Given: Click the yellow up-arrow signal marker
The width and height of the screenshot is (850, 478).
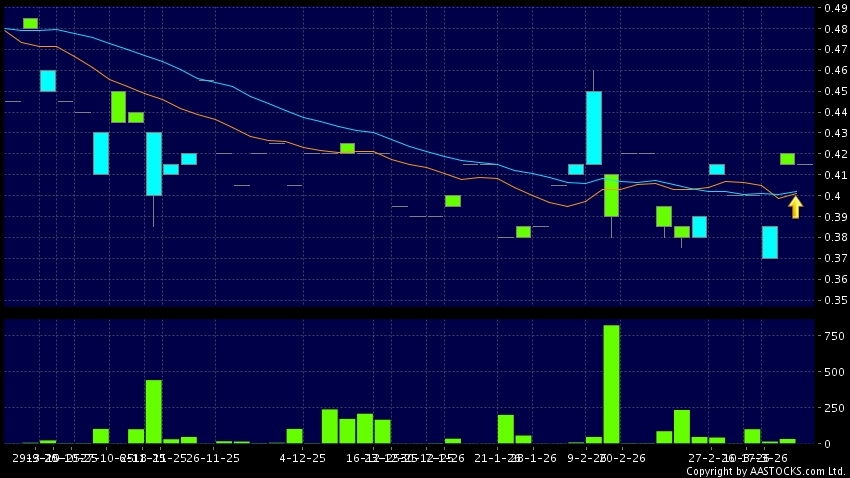Looking at the screenshot, I should coord(795,207).
